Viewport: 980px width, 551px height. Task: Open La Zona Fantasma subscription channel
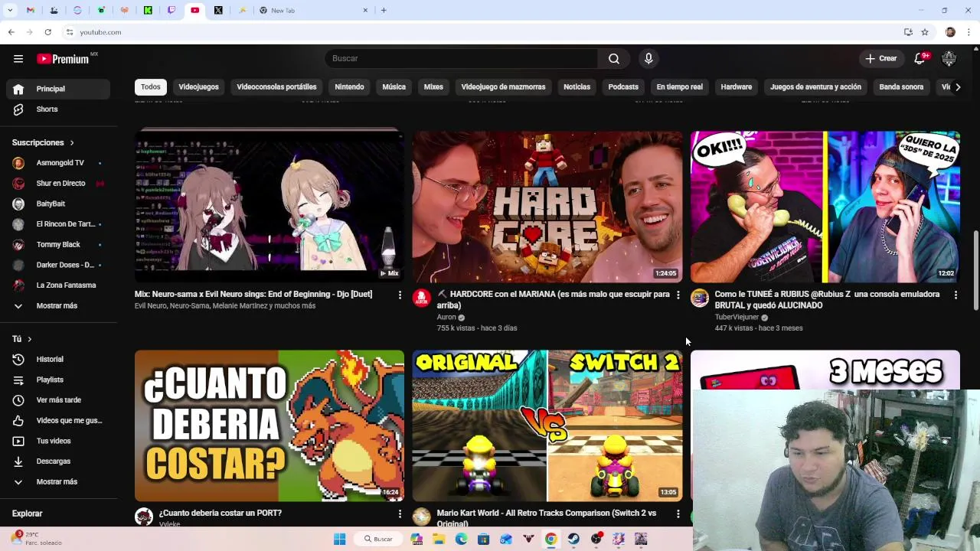[x=58, y=285]
